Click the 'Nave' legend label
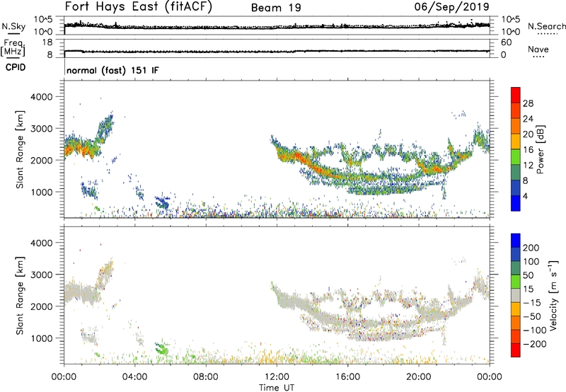Image resolution: width=566 pixels, height=392 pixels. click(538, 50)
